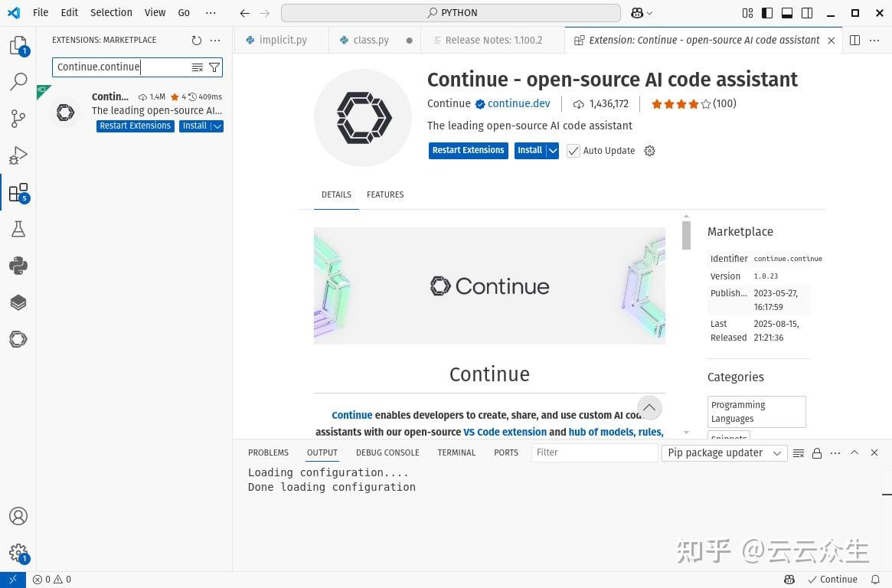892x588 pixels.
Task: Toggle output scroll lock
Action: click(817, 453)
